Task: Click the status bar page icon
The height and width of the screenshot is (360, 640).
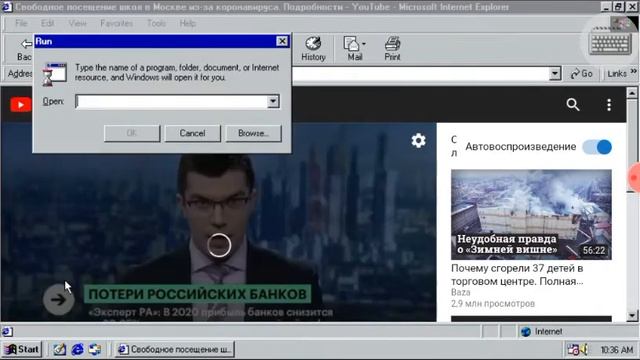Action: (7, 331)
